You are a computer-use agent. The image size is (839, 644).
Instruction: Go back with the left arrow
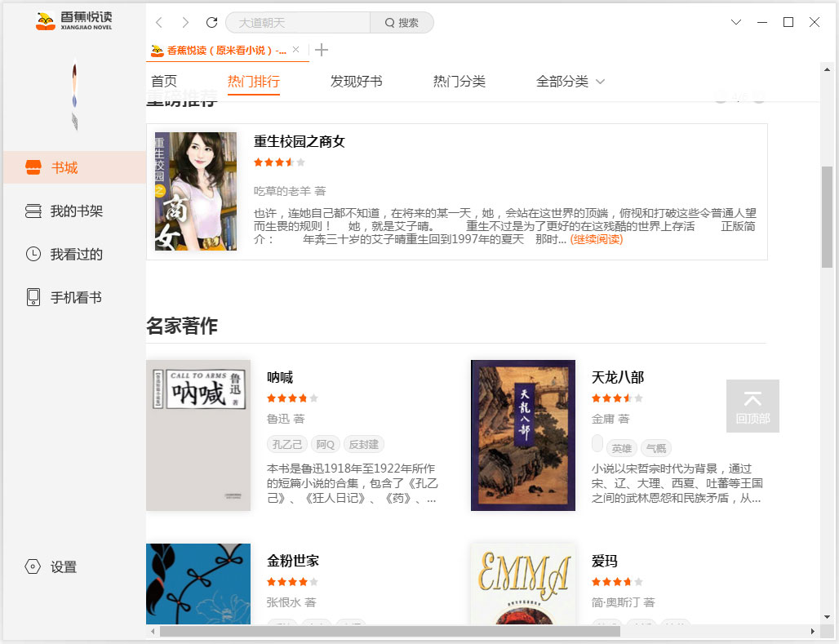click(158, 23)
